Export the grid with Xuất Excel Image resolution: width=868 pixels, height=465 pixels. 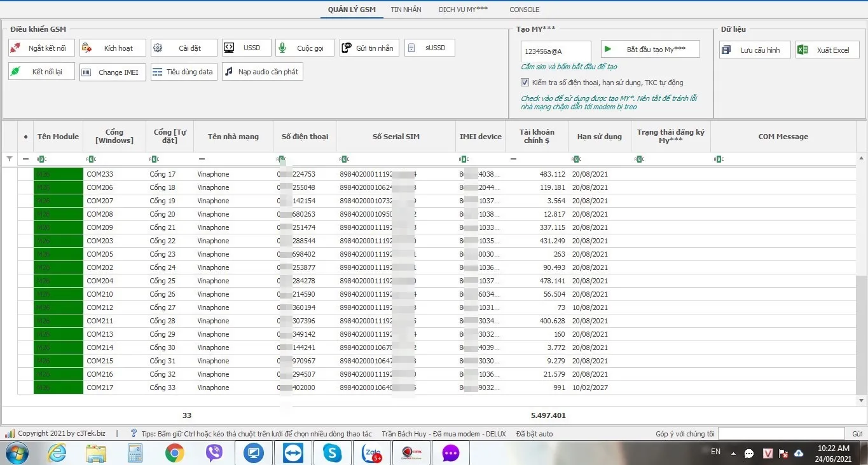[827, 50]
